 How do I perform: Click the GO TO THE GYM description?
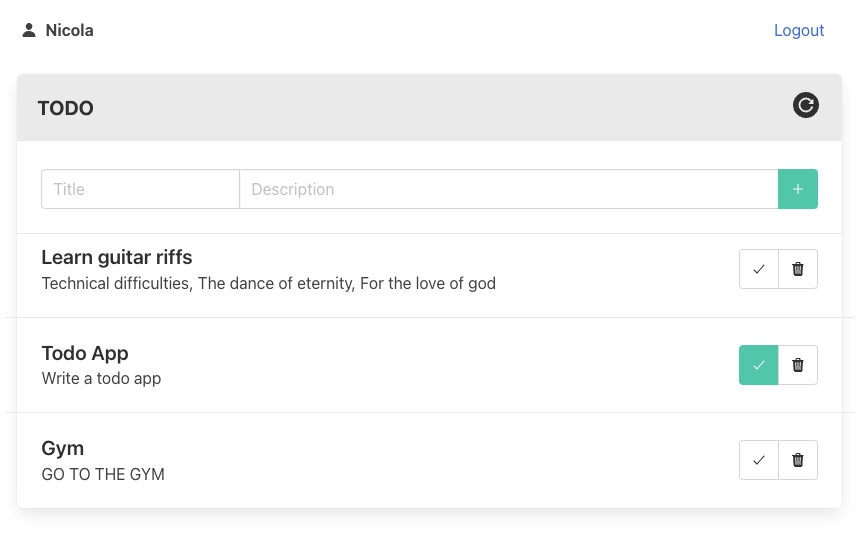pyautogui.click(x=103, y=474)
